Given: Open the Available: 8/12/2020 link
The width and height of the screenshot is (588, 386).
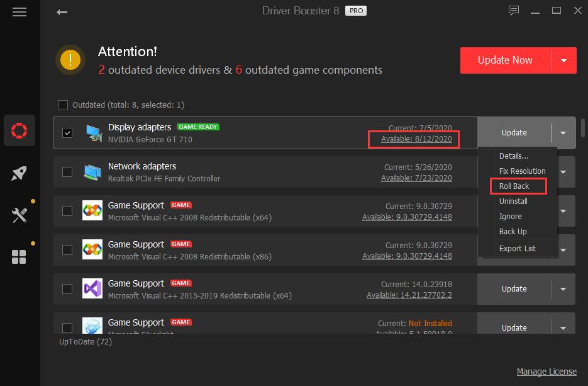Looking at the screenshot, I should tap(416, 139).
